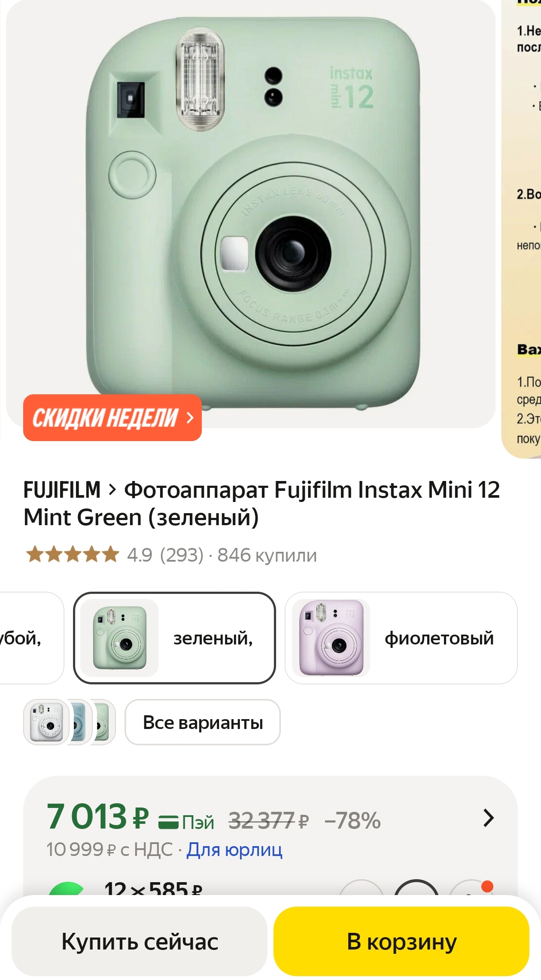
Task: Tap the 846 купили reviews text
Action: 267,555
